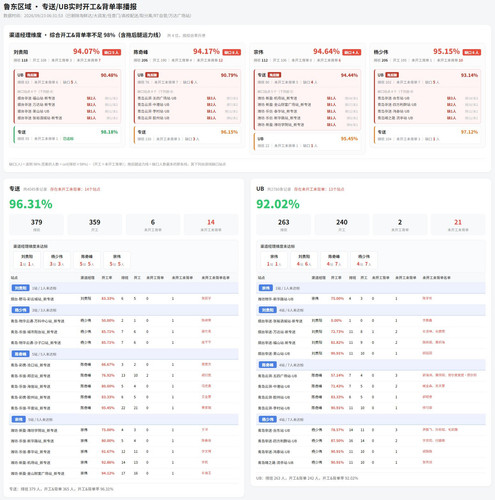Click the red 21 stat tile in UB panel
Image resolution: width=495 pixels, height=500 pixels.
pyautogui.click(x=458, y=225)
